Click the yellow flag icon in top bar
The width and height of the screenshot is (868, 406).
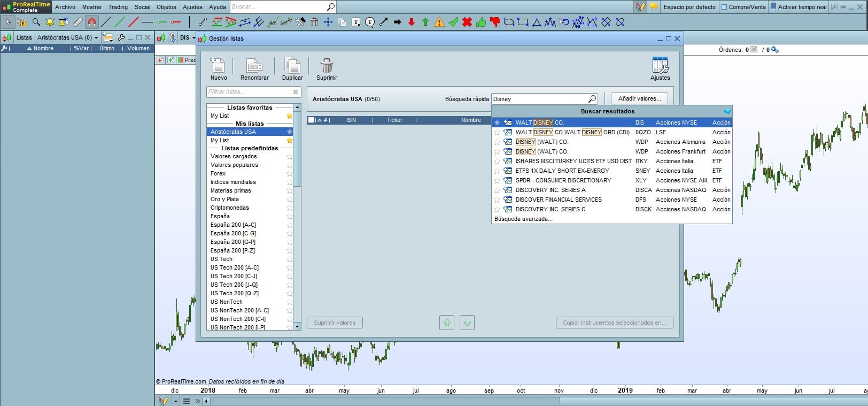click(x=653, y=7)
